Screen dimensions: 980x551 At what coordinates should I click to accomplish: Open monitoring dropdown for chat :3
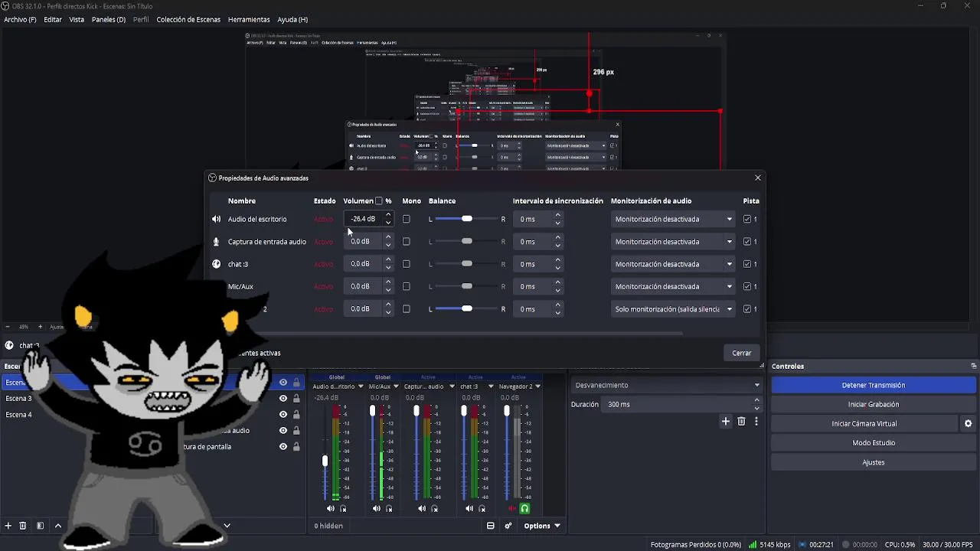673,264
